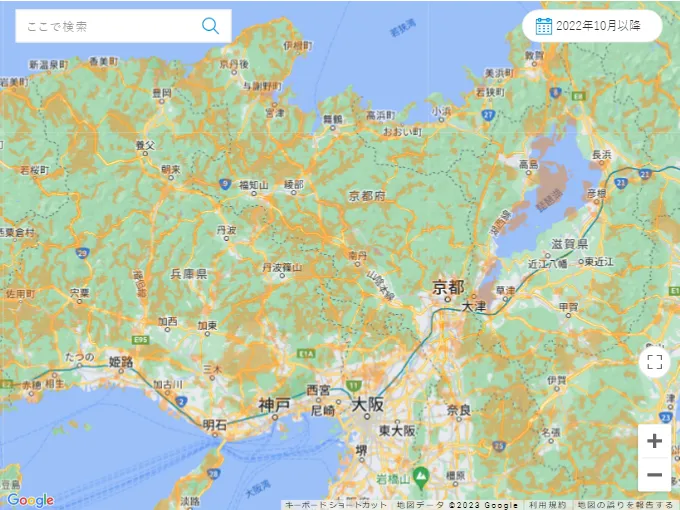Screen dimensions: 680x510
Task: Click the 京都 city label
Action: [x=448, y=288]
